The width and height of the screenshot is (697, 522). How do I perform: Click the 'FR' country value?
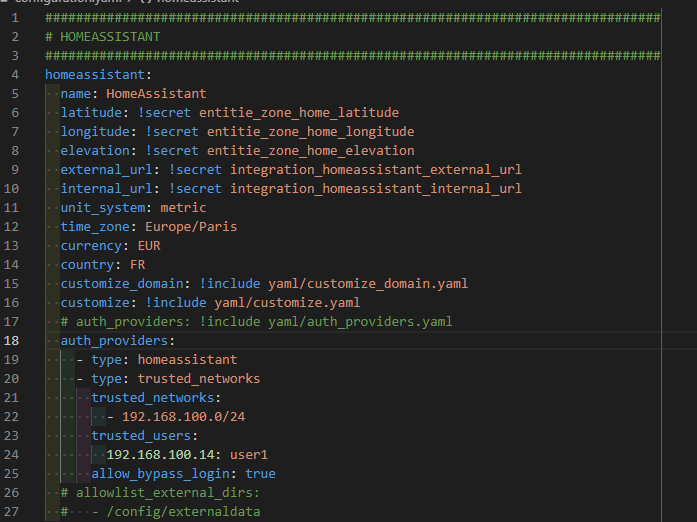click(137, 265)
